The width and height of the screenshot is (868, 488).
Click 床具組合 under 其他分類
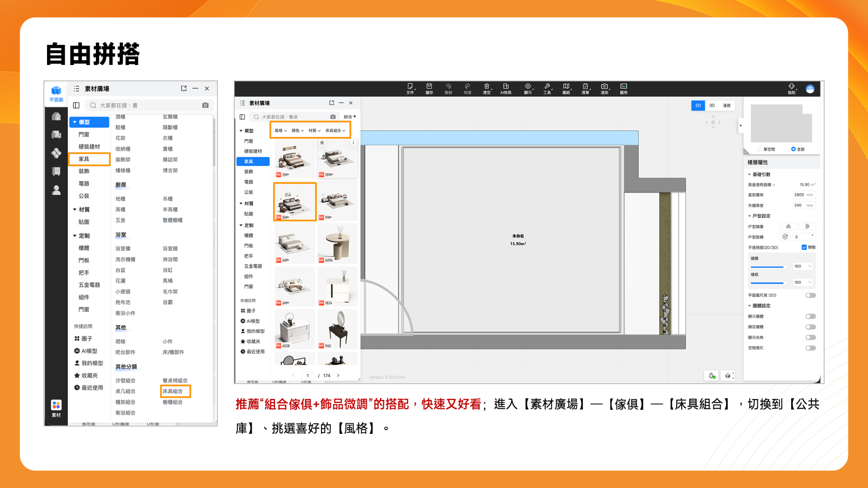pyautogui.click(x=173, y=391)
